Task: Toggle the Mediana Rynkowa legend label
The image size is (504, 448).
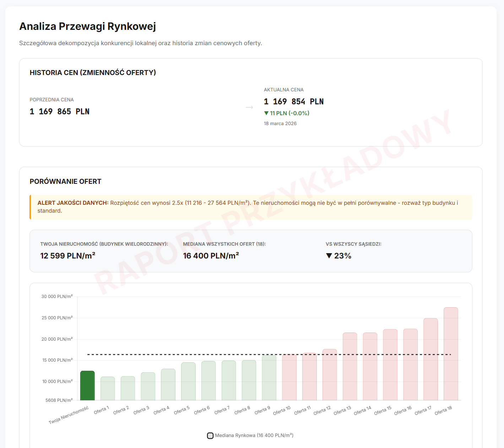Action: 254,436
